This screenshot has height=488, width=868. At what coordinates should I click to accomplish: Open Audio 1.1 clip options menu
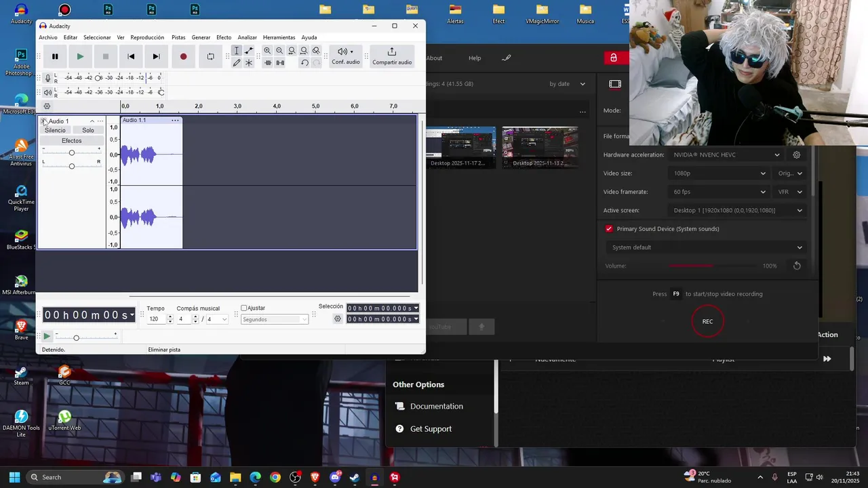(x=175, y=121)
